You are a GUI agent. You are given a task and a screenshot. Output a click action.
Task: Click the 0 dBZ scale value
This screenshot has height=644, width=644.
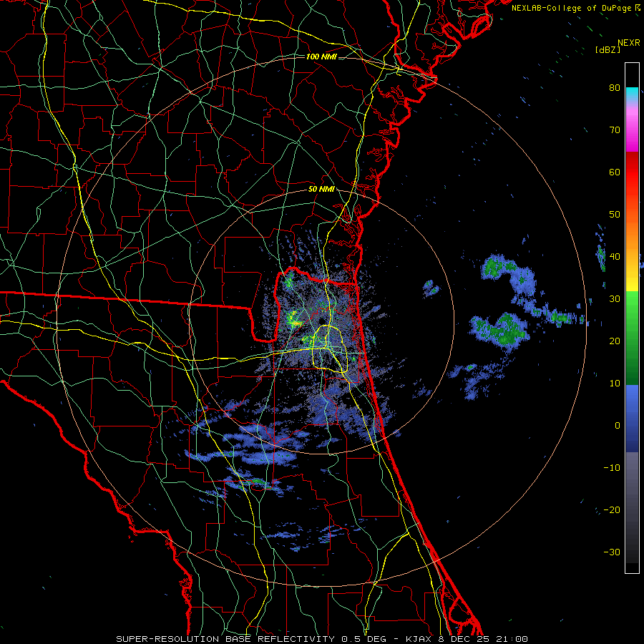[x=618, y=426]
